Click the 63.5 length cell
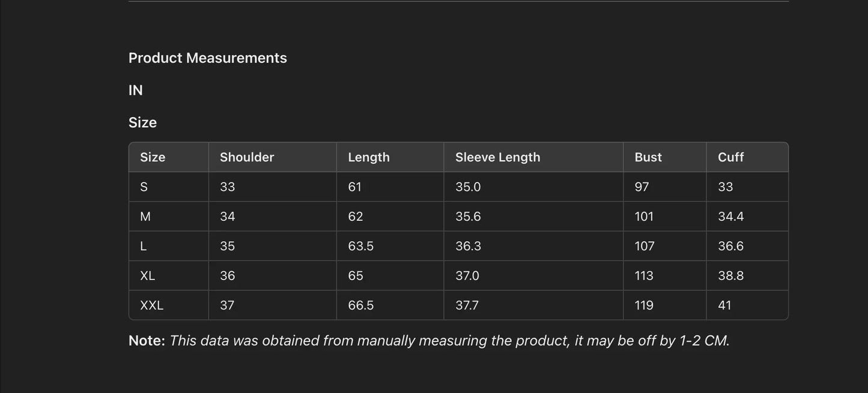 click(360, 246)
